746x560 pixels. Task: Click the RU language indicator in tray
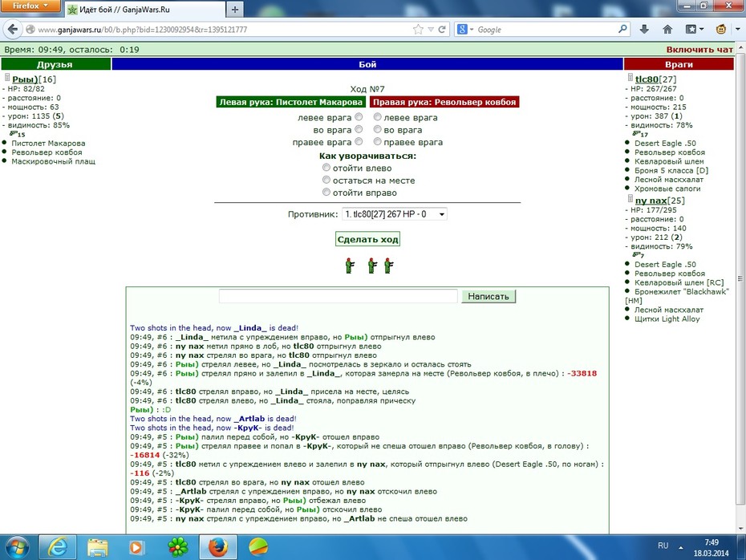[663, 546]
